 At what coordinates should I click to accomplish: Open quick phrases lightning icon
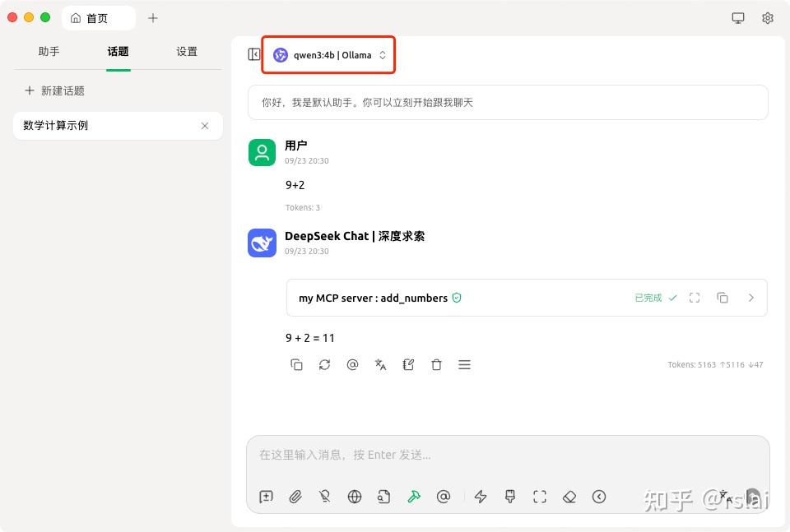click(x=481, y=497)
